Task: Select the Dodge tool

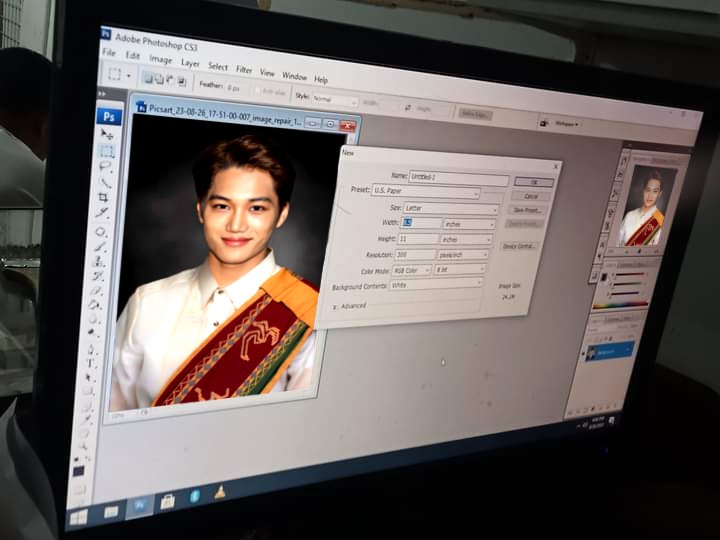Action: point(92,332)
